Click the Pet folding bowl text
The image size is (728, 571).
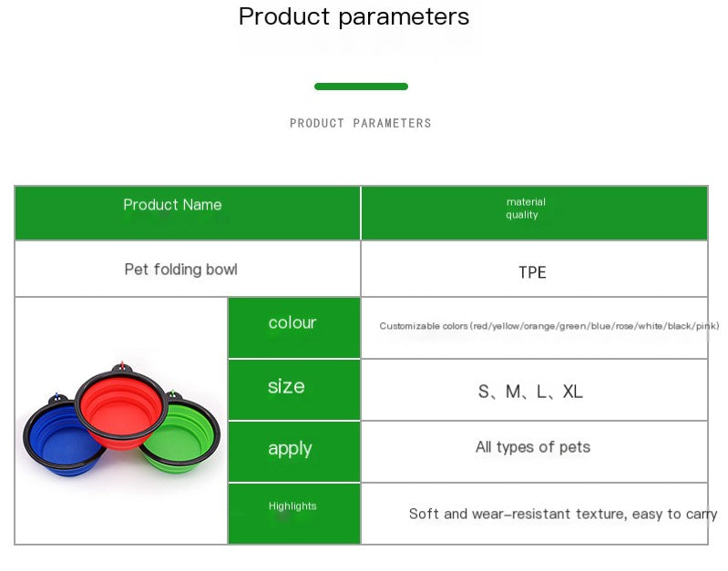click(180, 270)
